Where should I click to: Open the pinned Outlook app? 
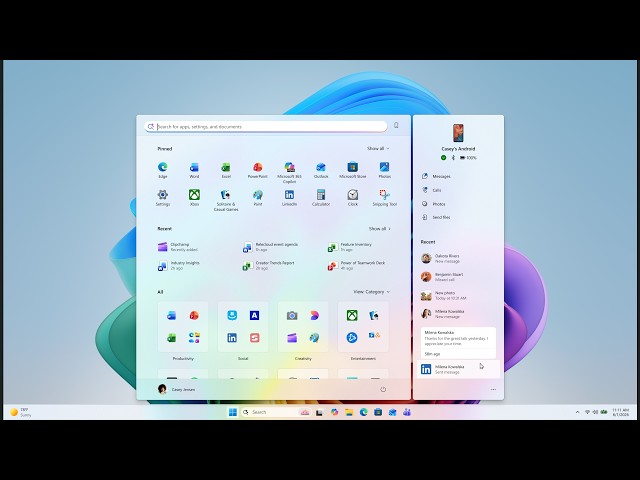[321, 170]
